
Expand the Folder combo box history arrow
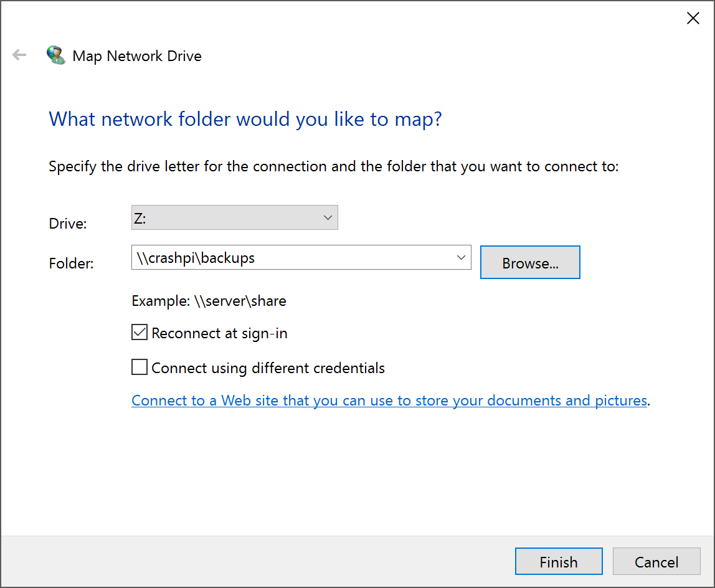(x=461, y=257)
